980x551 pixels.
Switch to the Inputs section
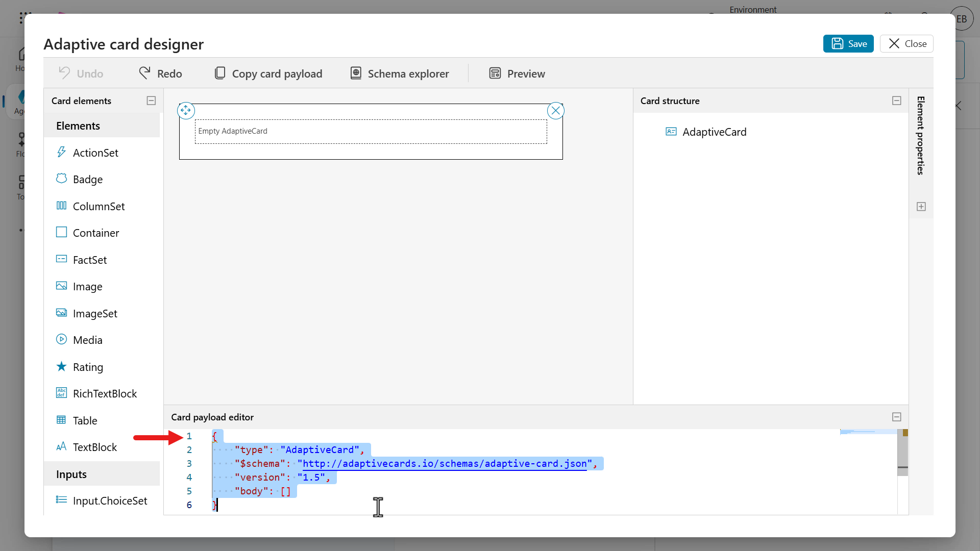click(71, 474)
